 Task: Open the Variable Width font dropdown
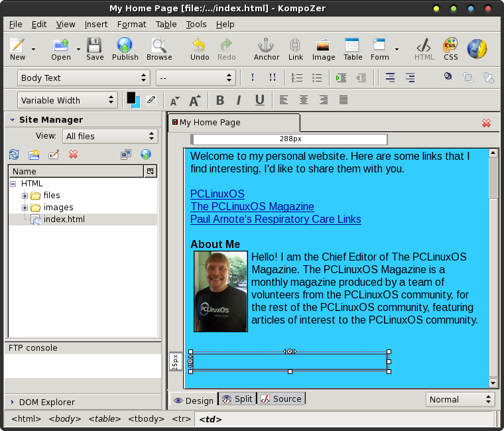68,100
